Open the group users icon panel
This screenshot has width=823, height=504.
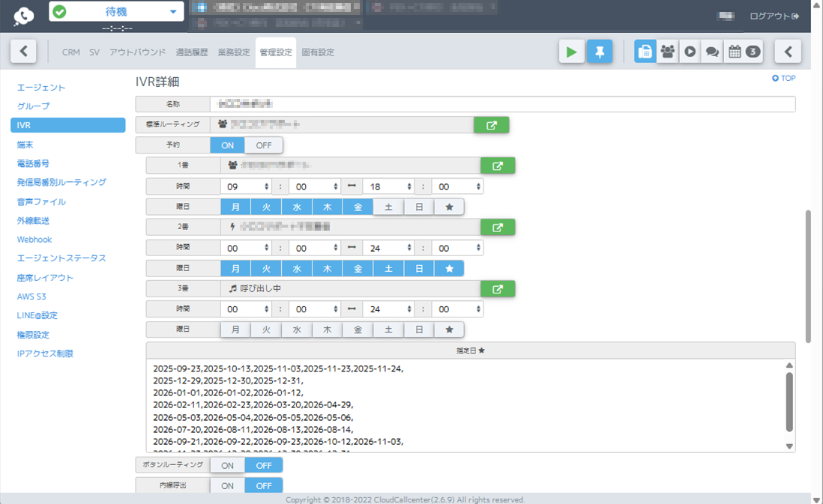667,52
